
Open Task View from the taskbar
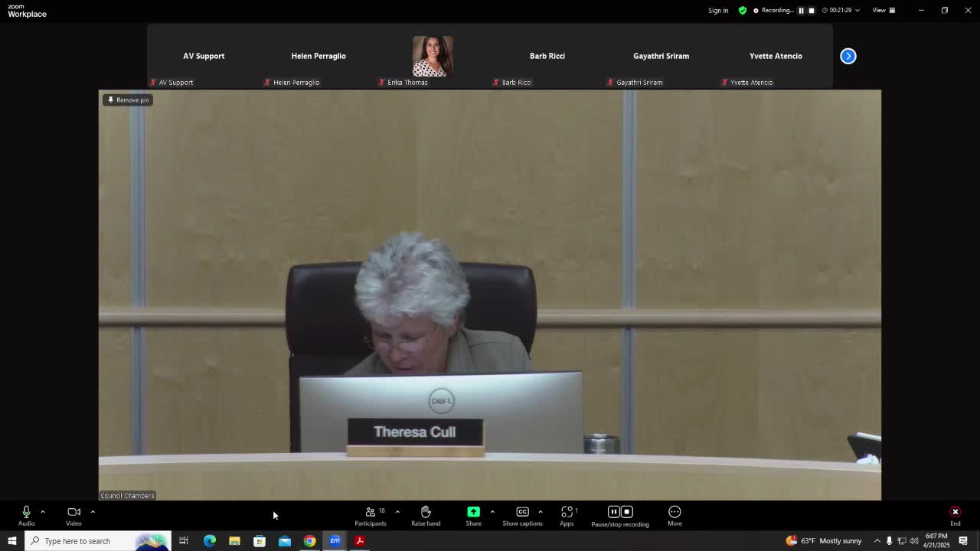point(184,541)
